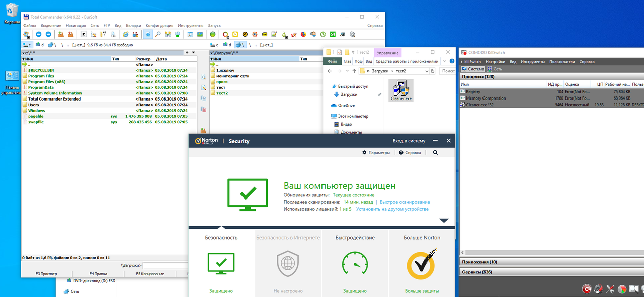This screenshot has height=297, width=644.
Task: Click Быстрое сканирование link in Norton
Action: pyautogui.click(x=405, y=202)
